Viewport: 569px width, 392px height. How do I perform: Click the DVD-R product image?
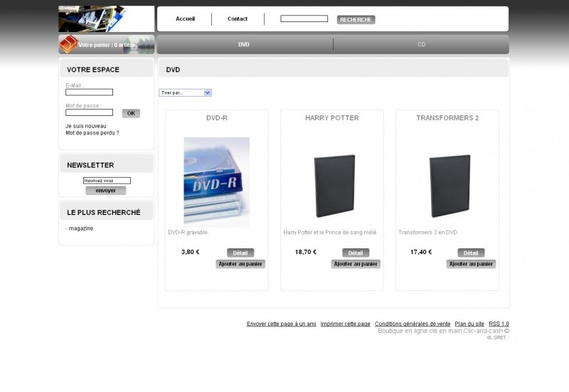[217, 182]
